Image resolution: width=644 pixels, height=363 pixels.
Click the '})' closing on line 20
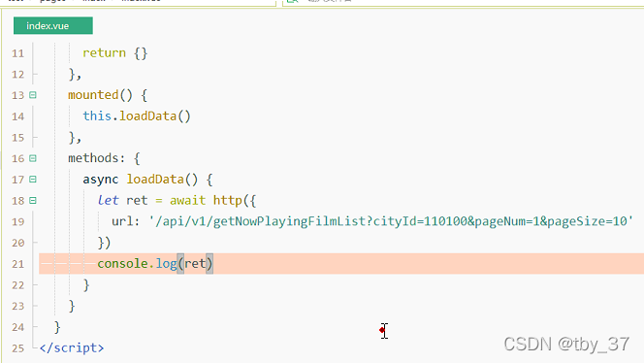[x=104, y=243]
